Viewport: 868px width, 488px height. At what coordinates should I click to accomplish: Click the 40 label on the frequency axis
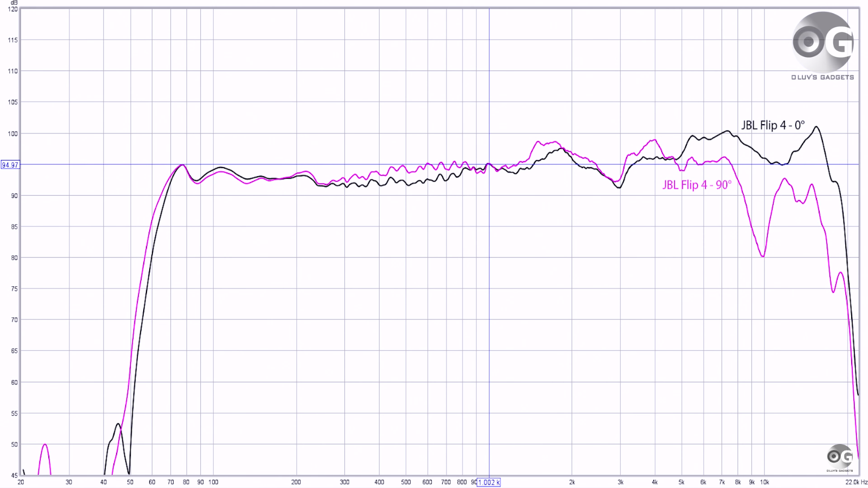(x=104, y=482)
